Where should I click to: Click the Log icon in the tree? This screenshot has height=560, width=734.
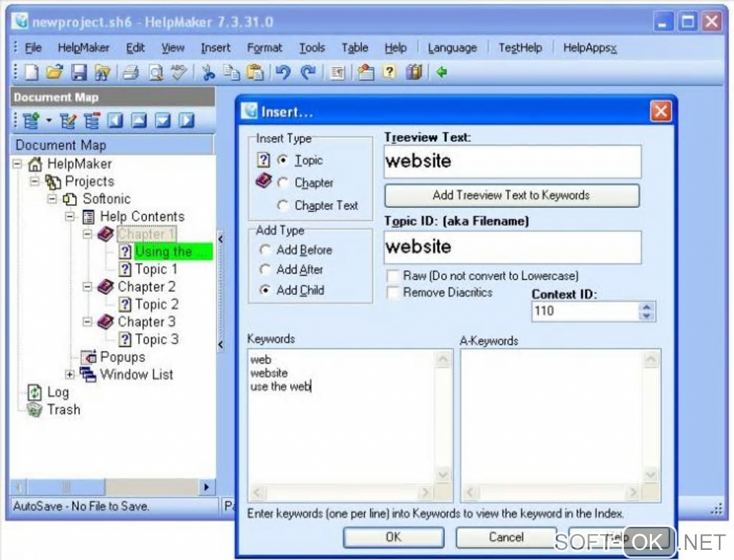35,392
